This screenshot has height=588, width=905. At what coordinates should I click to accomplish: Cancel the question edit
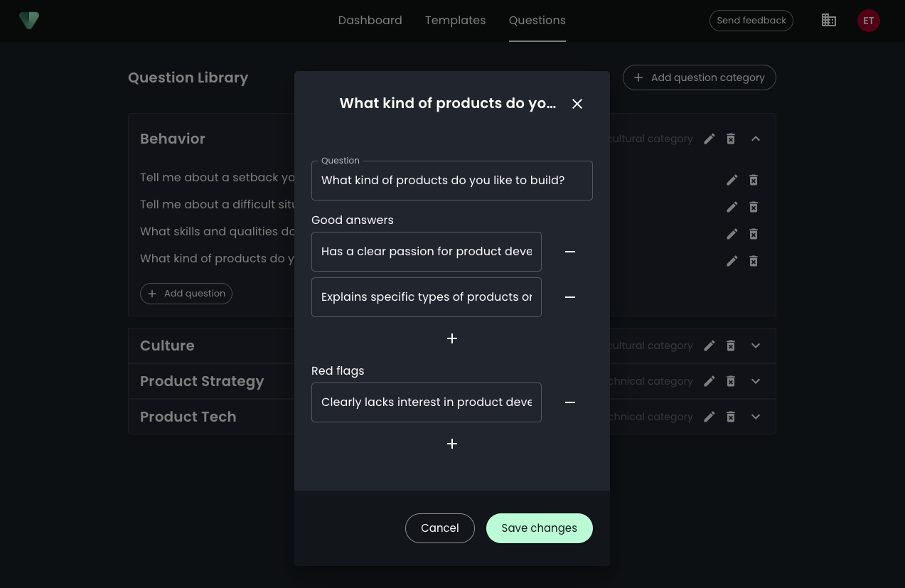coord(439,528)
